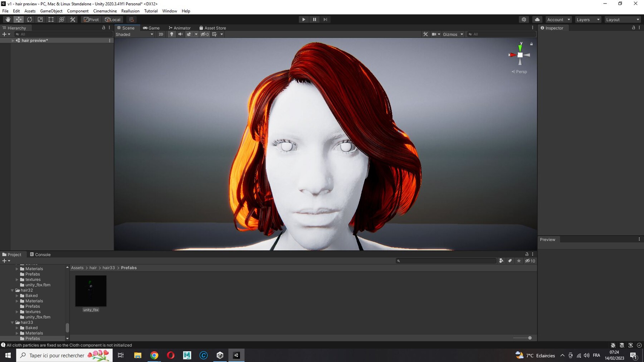Open the Shaded draw mode dropdown
Screen dimensions: 644x362
click(x=135, y=34)
